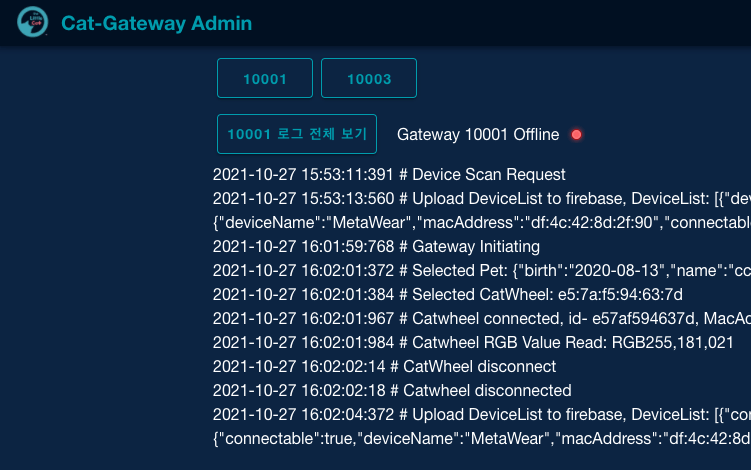
Task: Select gateway 10003 button
Action: tap(369, 78)
